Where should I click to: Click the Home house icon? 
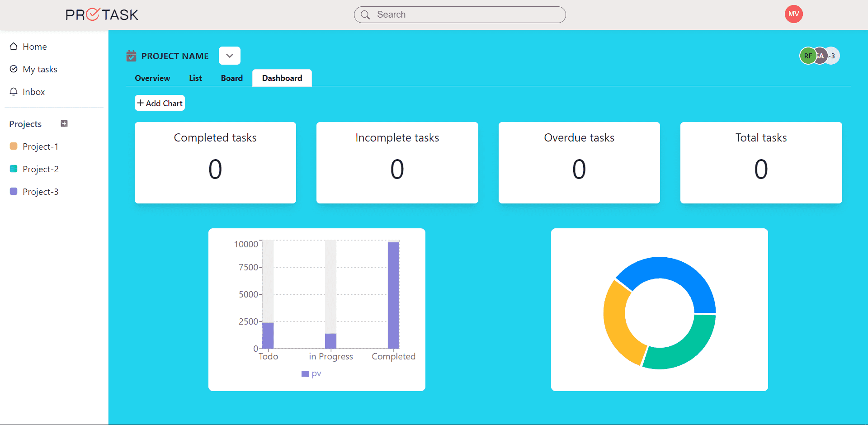[x=14, y=47]
